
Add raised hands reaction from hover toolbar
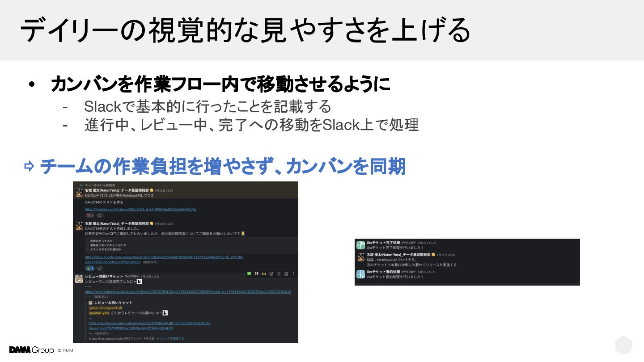tap(264, 274)
